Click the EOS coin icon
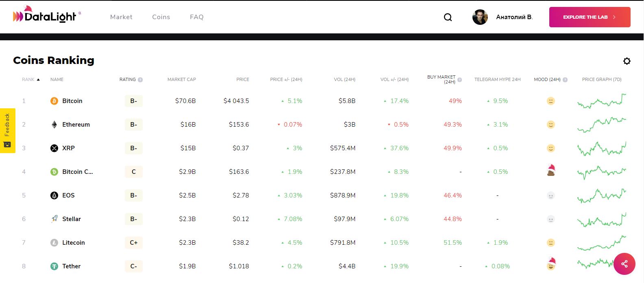Image resolution: width=644 pixels, height=283 pixels. point(54,195)
